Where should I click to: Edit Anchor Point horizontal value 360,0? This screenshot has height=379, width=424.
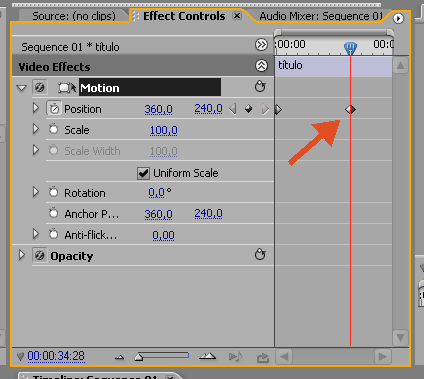[x=158, y=214]
